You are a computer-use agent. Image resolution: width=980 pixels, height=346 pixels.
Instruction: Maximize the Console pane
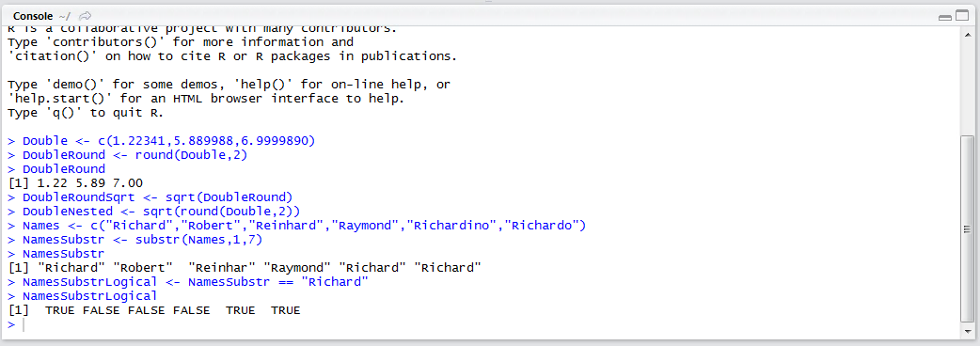click(x=960, y=17)
